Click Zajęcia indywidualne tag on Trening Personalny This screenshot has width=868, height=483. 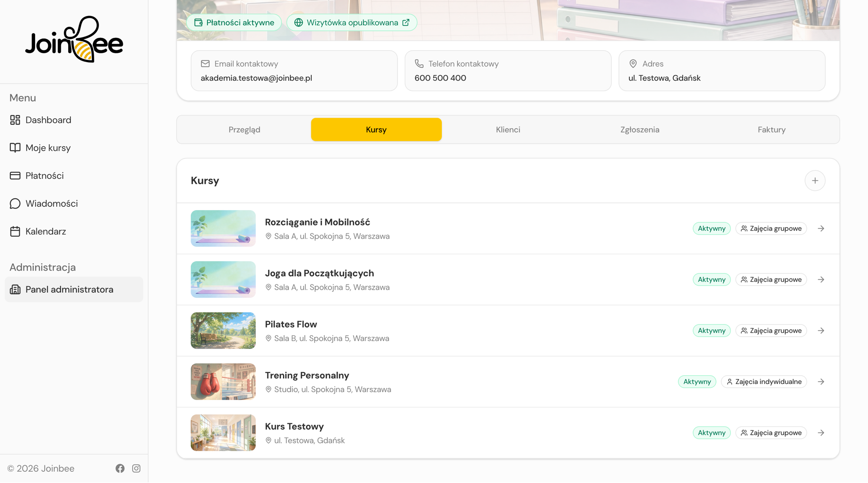(x=764, y=382)
